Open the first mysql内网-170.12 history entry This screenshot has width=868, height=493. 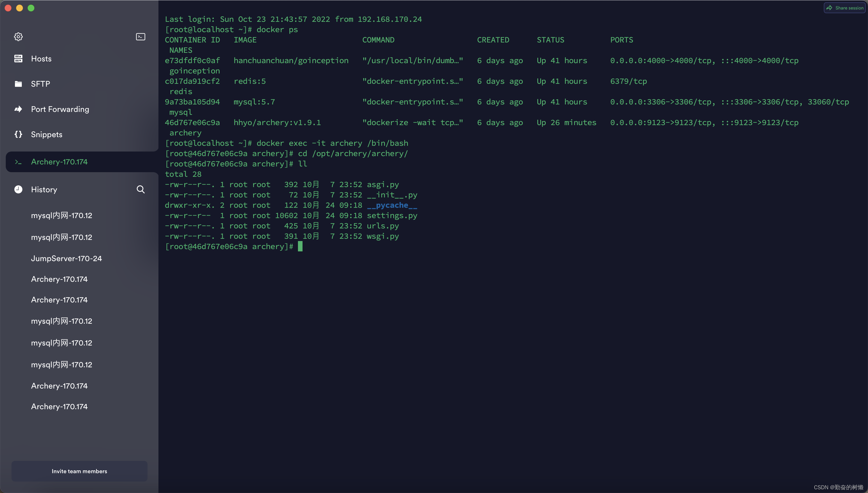(61, 215)
